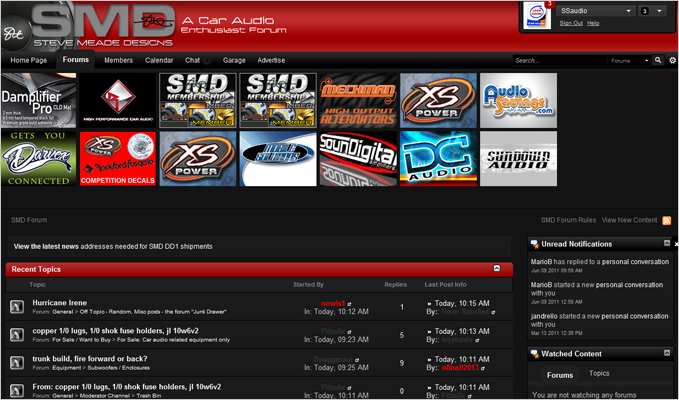679x400 pixels.
Task: Click View New Content link
Action: (629, 220)
